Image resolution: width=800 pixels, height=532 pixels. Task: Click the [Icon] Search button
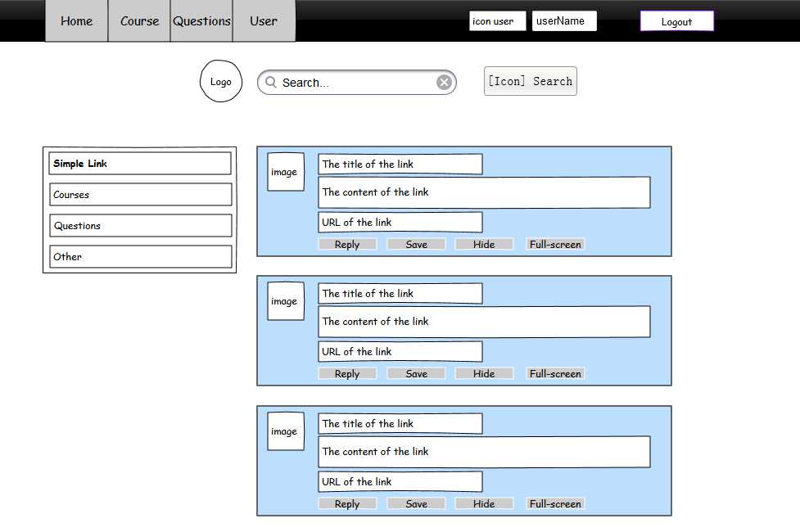pyautogui.click(x=530, y=81)
